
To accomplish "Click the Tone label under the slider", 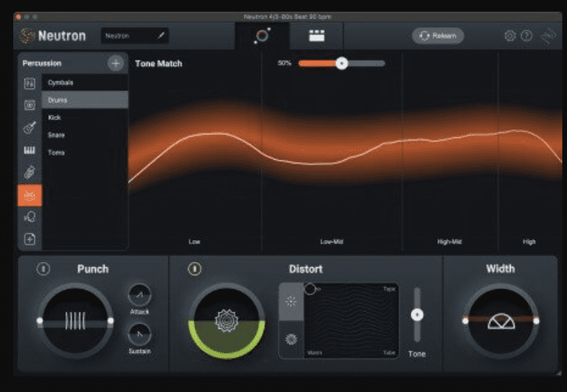I will pyautogui.click(x=417, y=354).
